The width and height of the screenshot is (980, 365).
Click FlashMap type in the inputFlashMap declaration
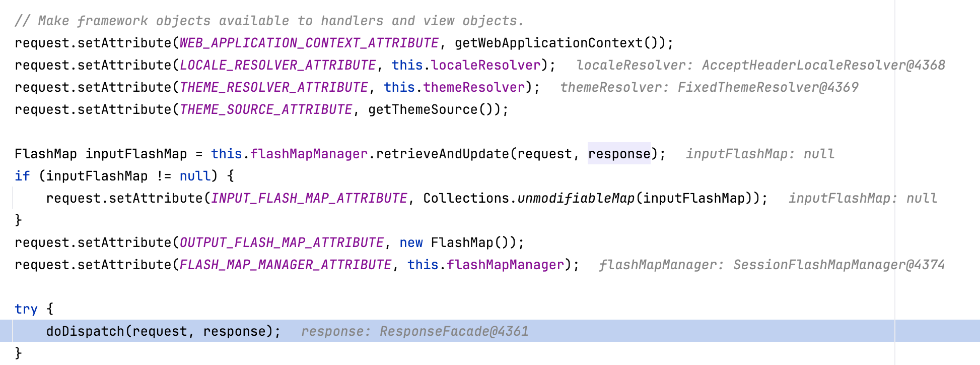pyautogui.click(x=46, y=154)
